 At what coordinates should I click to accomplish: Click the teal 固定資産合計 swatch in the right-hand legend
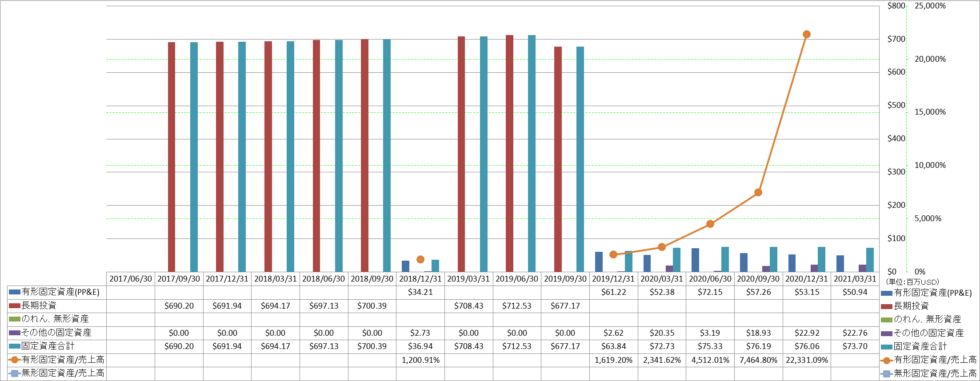pos(887,346)
